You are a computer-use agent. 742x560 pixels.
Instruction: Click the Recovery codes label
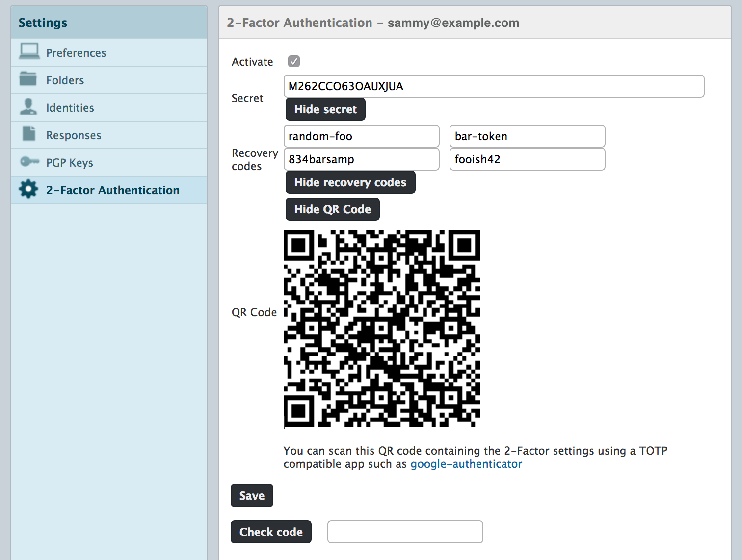(255, 159)
